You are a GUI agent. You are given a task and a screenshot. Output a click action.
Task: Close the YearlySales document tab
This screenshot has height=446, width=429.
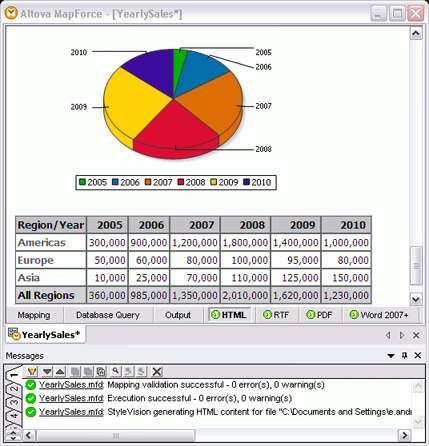click(416, 335)
